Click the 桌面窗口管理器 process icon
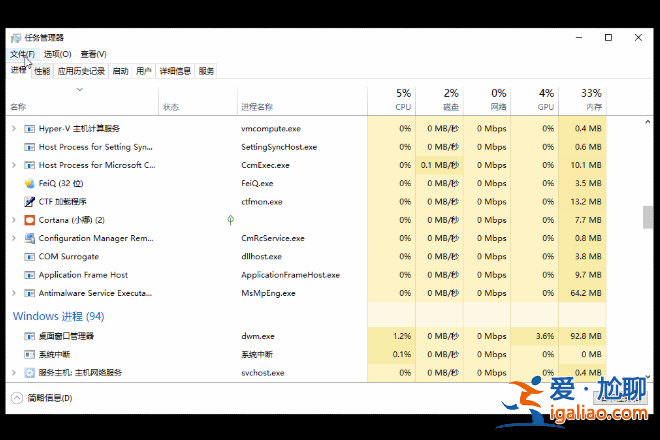Image resolution: width=660 pixels, height=440 pixels. coord(29,336)
